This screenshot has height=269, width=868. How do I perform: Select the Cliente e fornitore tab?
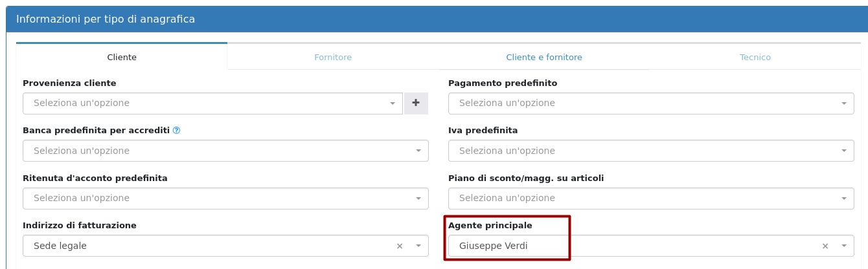coord(544,57)
